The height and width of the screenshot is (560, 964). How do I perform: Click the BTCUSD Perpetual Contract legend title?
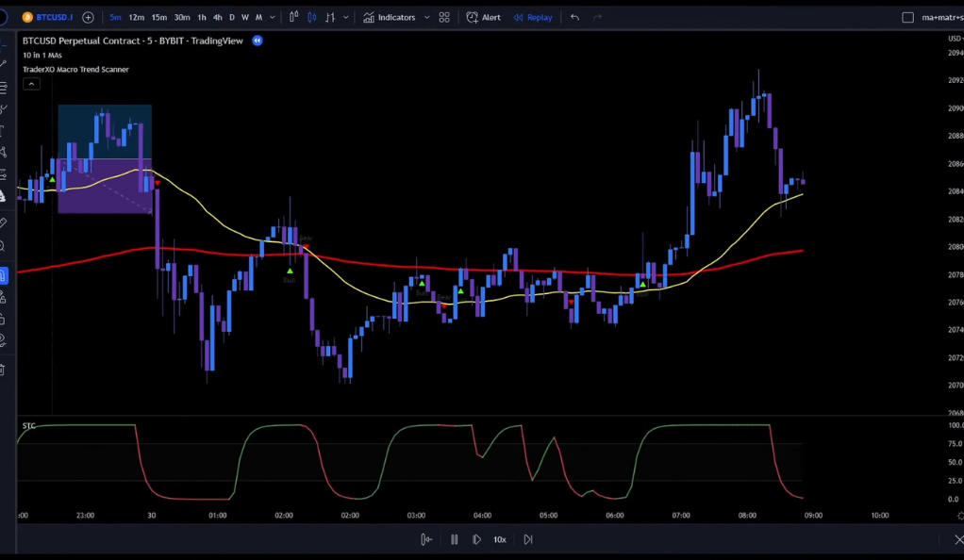click(133, 41)
